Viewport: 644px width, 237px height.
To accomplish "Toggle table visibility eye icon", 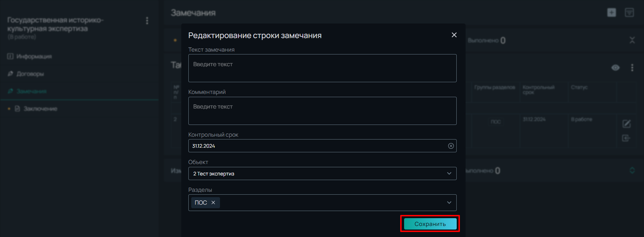I will tap(615, 68).
